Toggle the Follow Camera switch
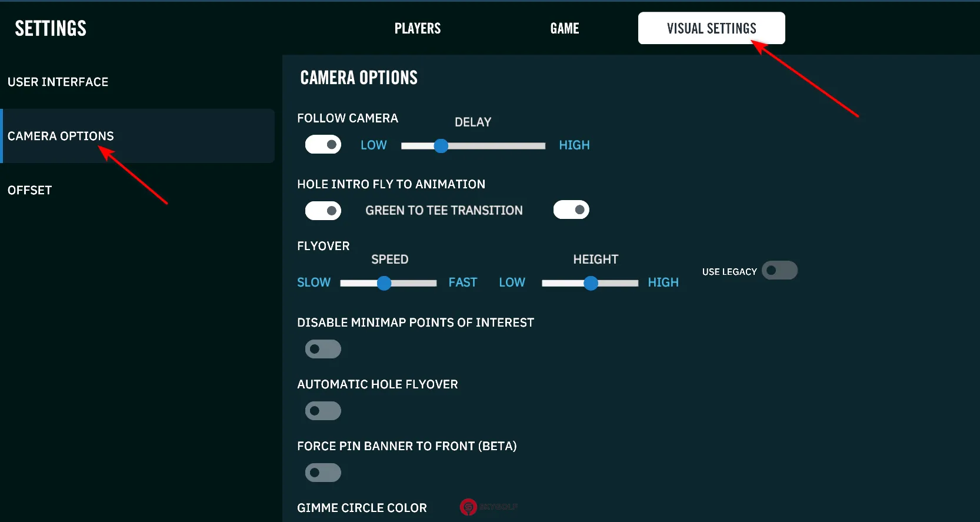Screen dimensions: 980x522 tap(323, 145)
